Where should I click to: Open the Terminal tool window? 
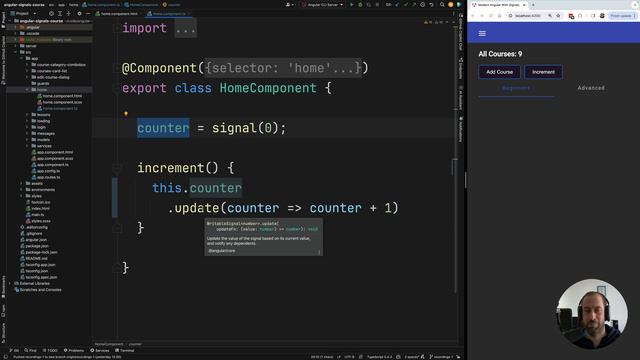click(125, 350)
